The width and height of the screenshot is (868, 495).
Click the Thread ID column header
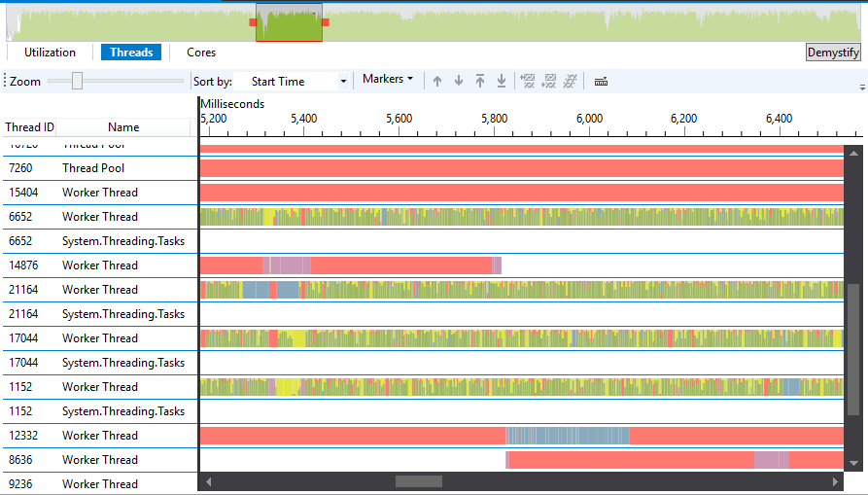coord(29,127)
